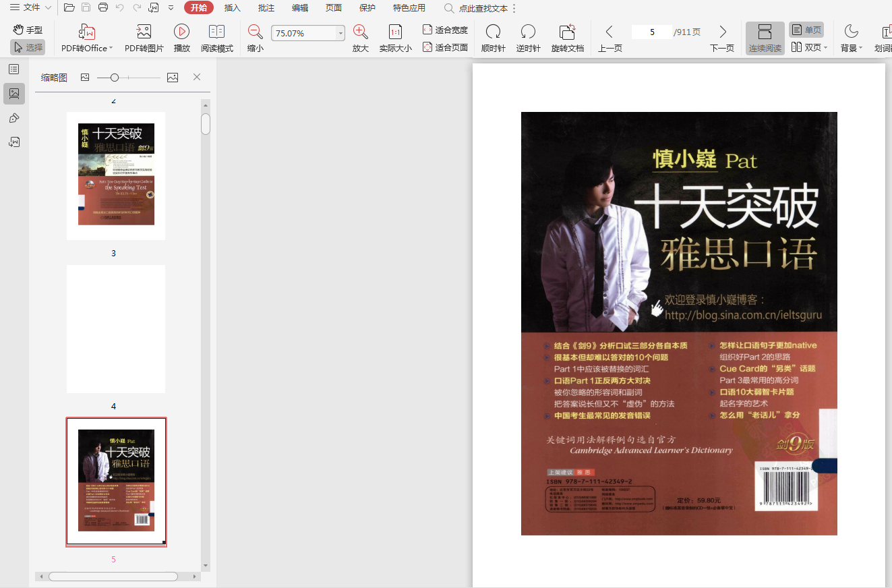Open the 75.07% zoom level dropdown
The height and width of the screenshot is (588, 892).
pyautogui.click(x=340, y=33)
